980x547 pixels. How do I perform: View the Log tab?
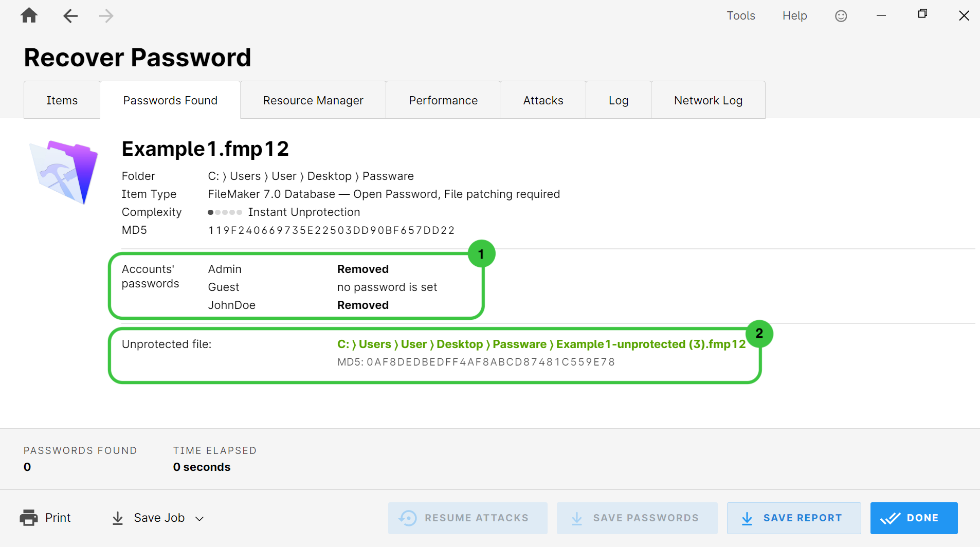pyautogui.click(x=619, y=100)
